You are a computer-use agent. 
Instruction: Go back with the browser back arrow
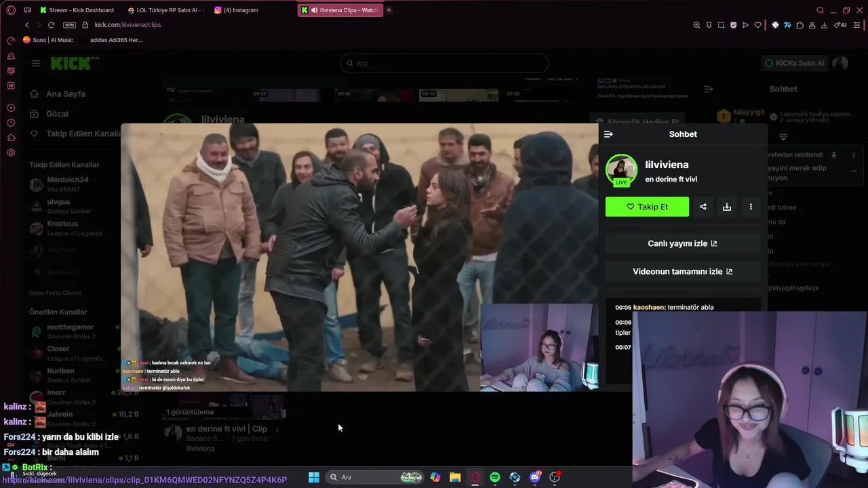(x=27, y=25)
